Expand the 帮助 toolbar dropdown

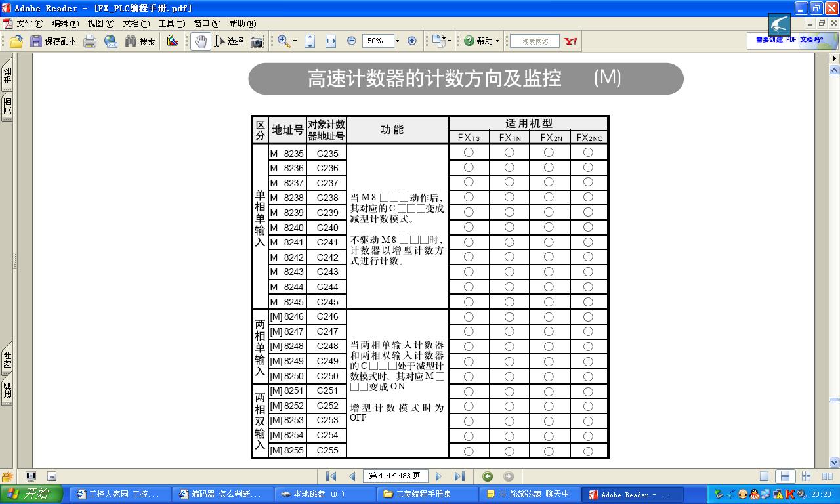point(497,41)
